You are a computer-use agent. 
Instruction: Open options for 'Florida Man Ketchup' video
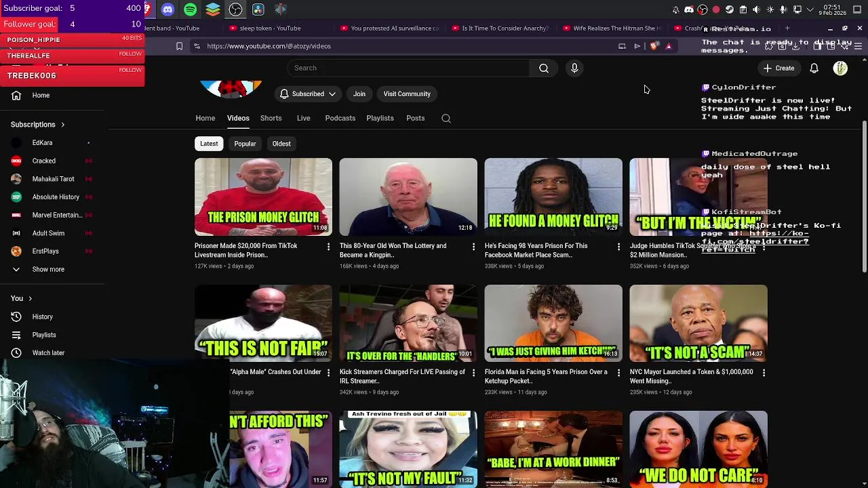(618, 373)
